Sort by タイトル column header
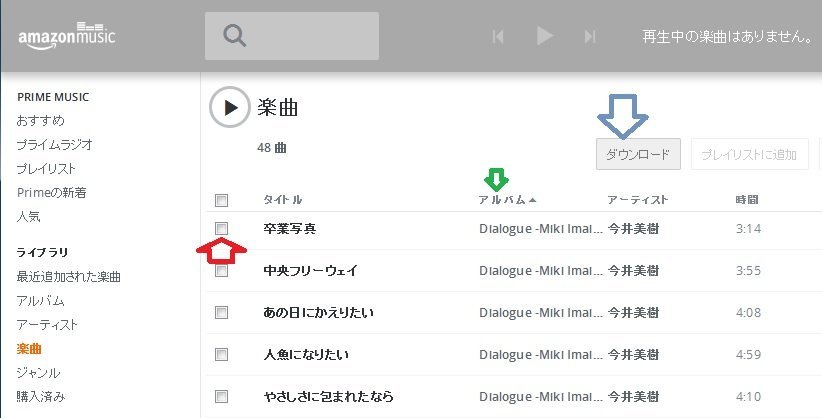The image size is (822, 418). (283, 200)
